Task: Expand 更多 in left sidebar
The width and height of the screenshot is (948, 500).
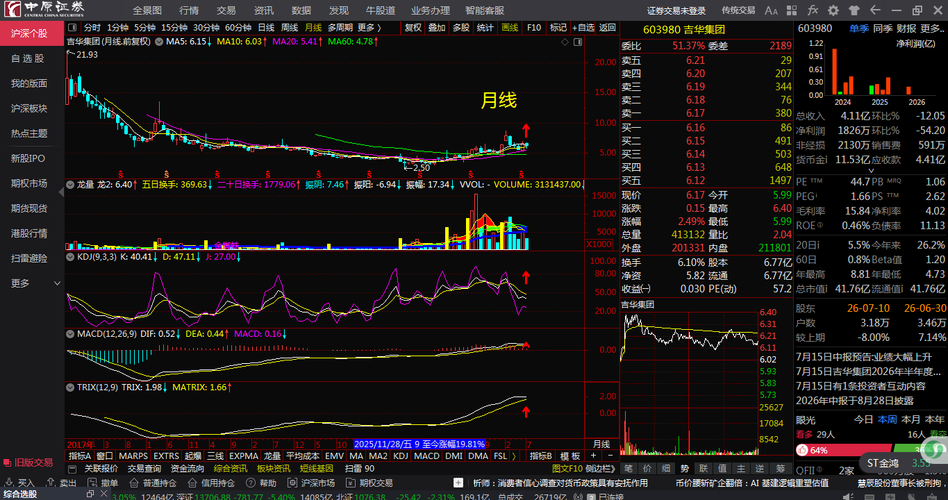Action: coord(35,283)
